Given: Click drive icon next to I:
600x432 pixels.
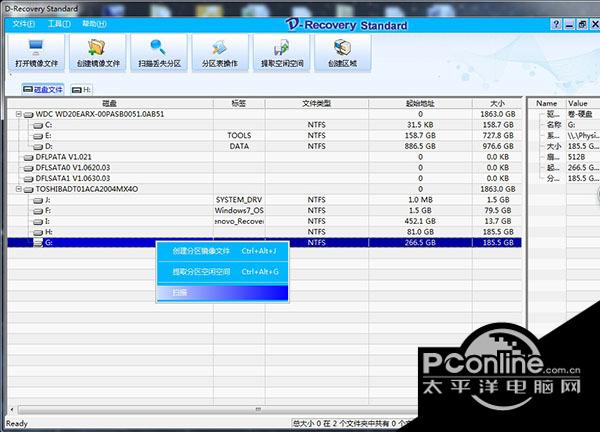Looking at the screenshot, I should click(x=38, y=222).
